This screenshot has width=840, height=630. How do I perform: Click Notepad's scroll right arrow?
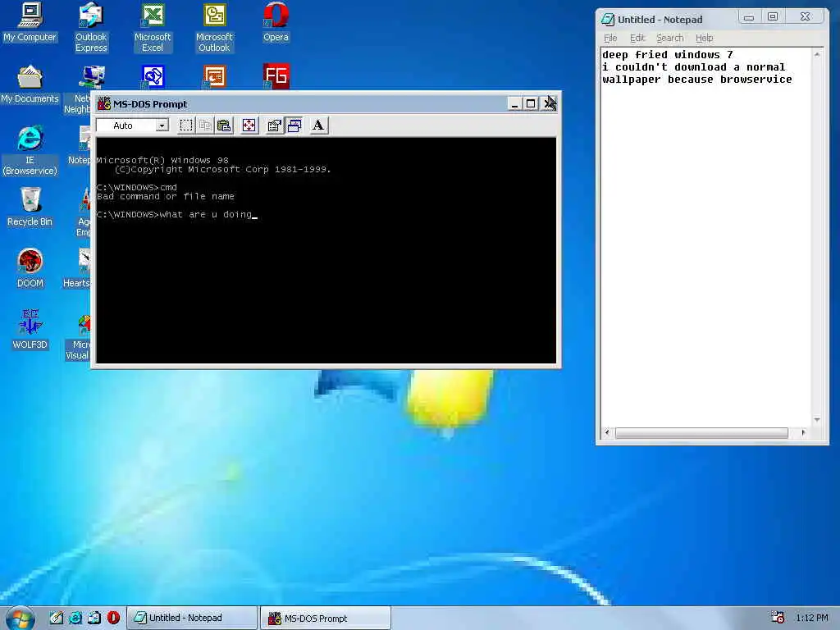point(803,433)
